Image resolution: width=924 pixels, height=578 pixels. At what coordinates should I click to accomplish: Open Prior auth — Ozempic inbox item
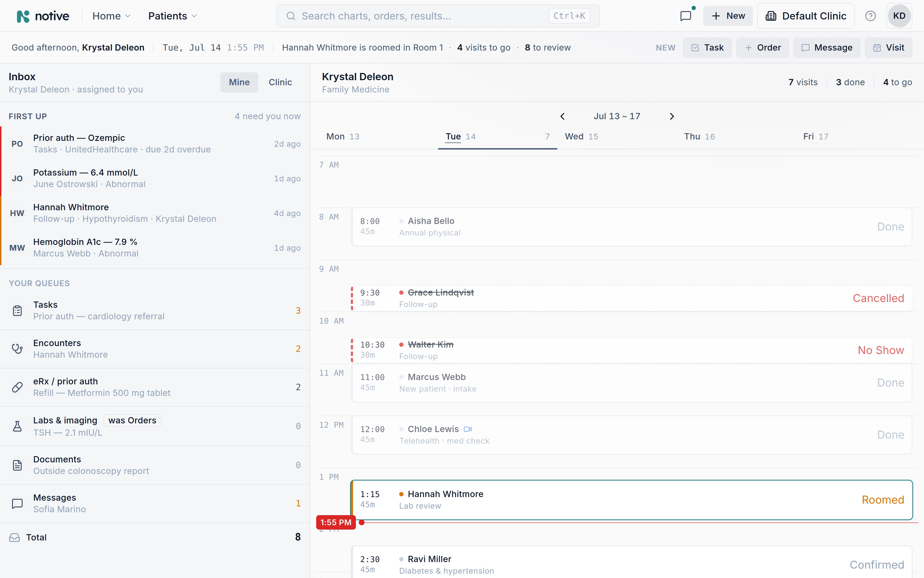coord(155,144)
